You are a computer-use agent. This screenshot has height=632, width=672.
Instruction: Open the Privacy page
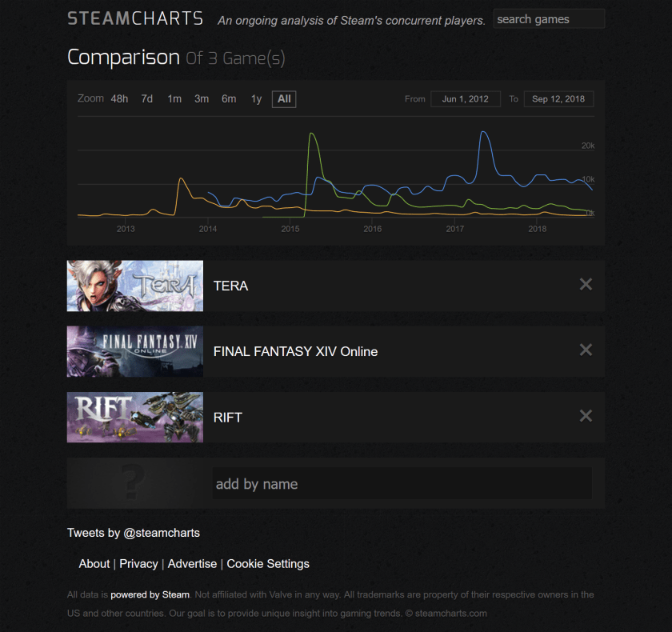tap(138, 563)
